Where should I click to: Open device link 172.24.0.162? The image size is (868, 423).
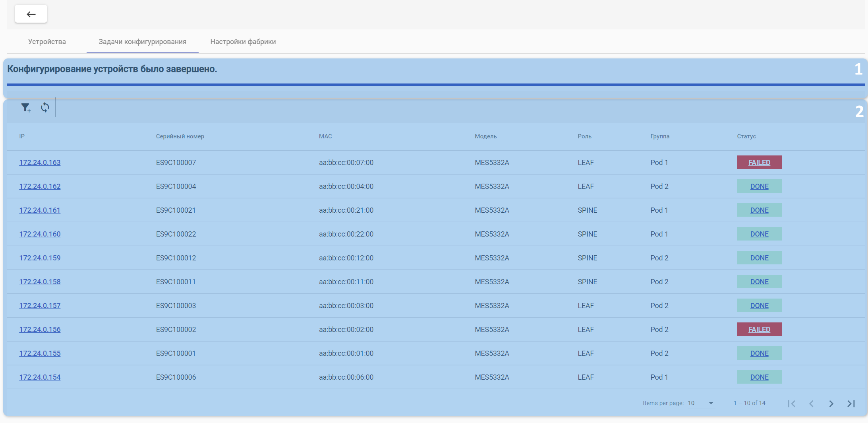pos(40,186)
